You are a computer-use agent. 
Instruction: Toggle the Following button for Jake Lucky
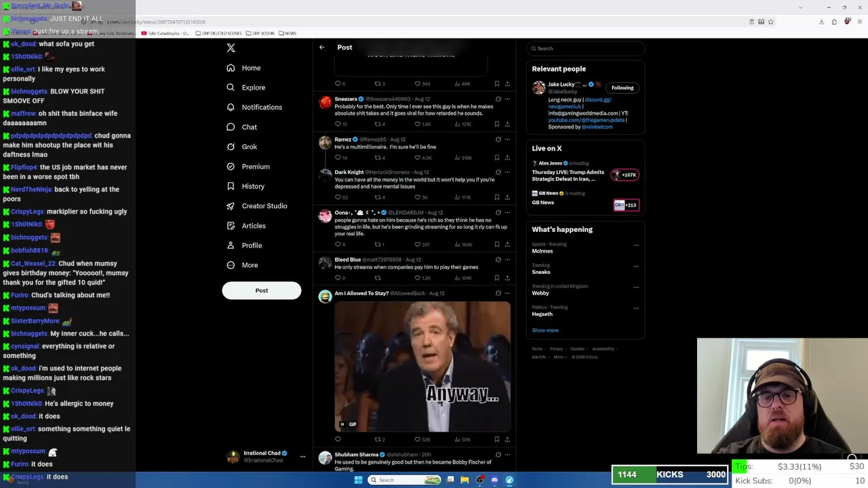623,87
